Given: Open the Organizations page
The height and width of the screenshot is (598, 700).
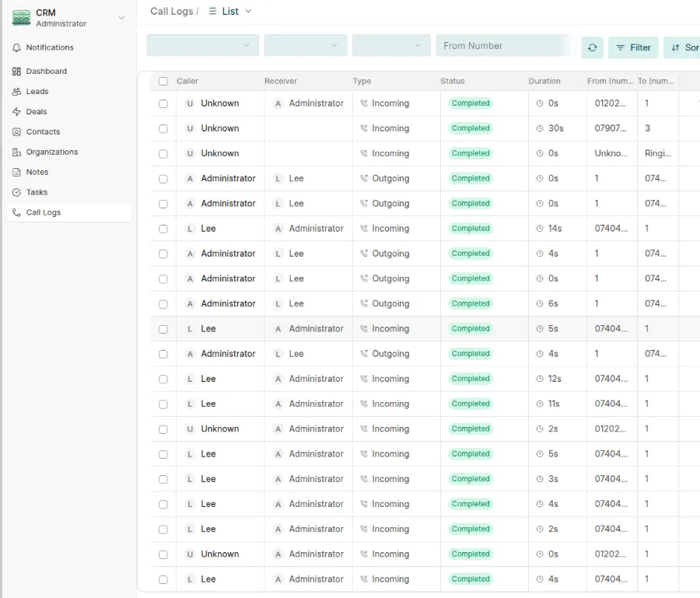Looking at the screenshot, I should (x=69, y=152).
